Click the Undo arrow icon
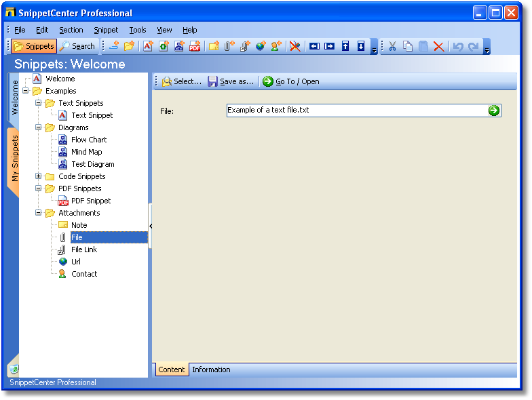 [x=458, y=46]
